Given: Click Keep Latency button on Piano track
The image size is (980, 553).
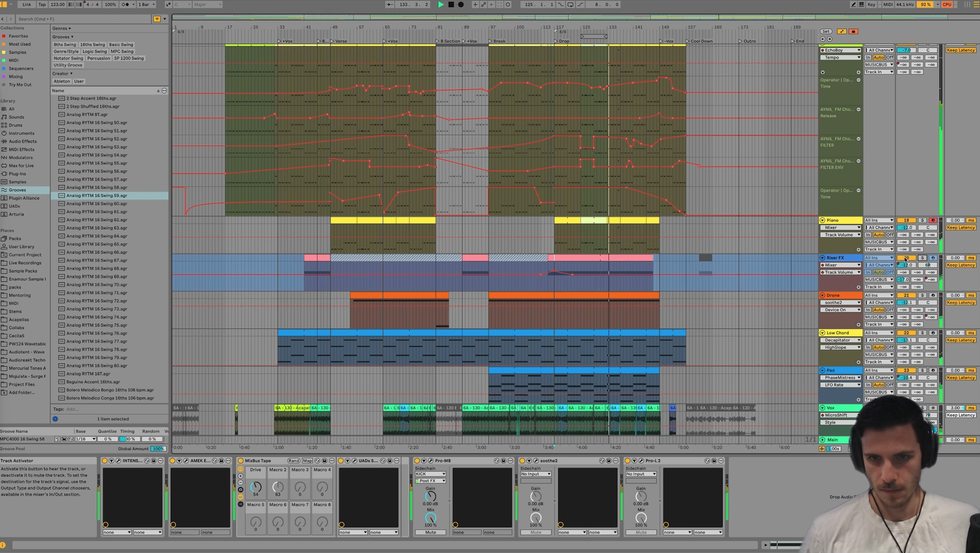Looking at the screenshot, I should point(961,228).
